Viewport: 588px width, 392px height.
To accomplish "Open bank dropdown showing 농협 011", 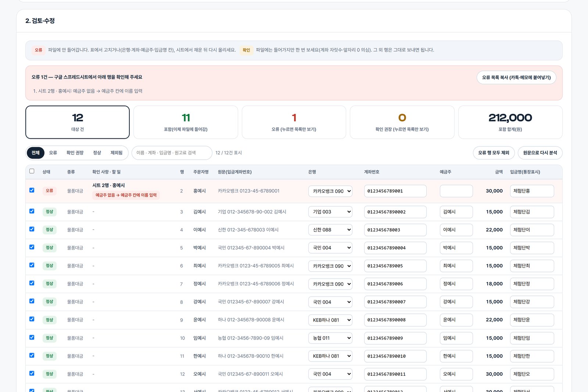I will click(x=330, y=338).
